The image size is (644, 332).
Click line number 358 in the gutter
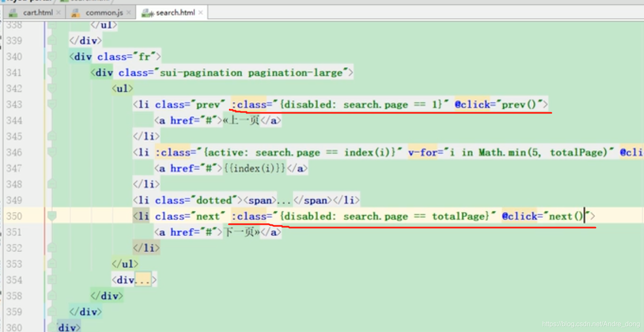pos(14,296)
